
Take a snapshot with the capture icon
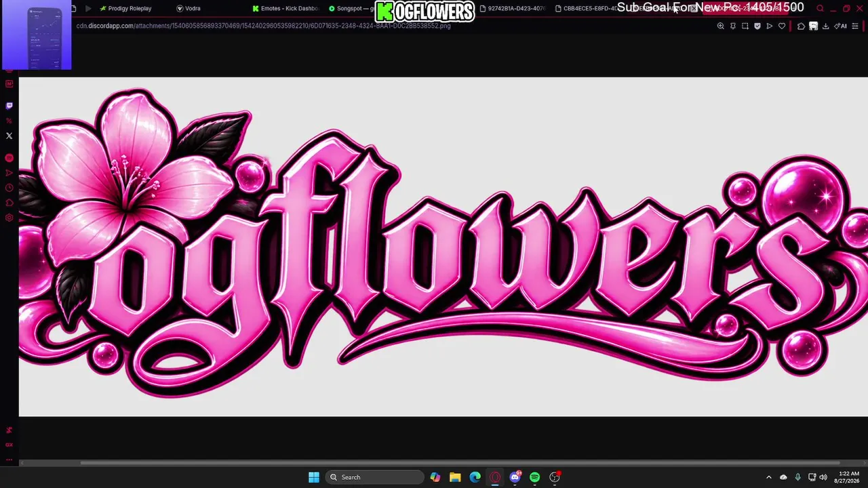(745, 26)
